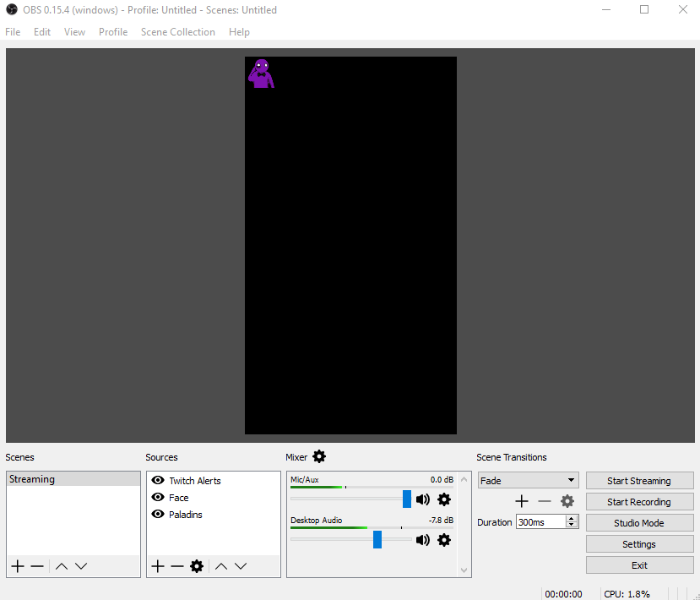Open the Settings button
Image resolution: width=700 pixels, height=600 pixels.
click(639, 543)
